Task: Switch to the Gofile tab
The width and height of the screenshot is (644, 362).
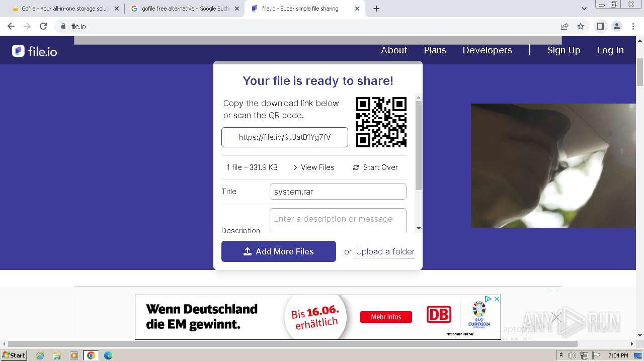Action: [x=65, y=9]
